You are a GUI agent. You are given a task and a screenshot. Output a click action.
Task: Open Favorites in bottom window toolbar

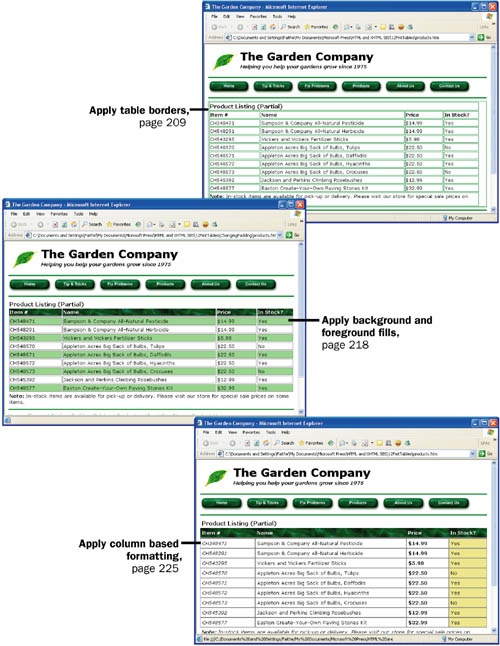311,443
